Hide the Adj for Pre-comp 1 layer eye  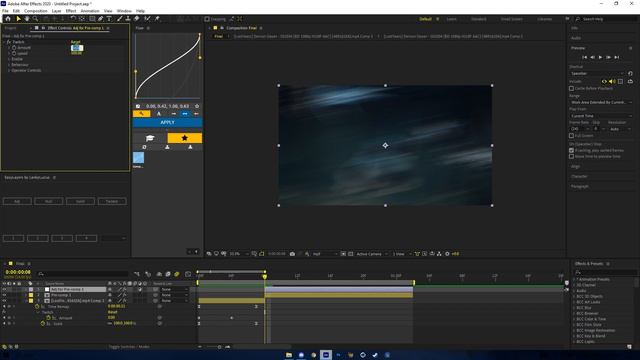click(4, 289)
